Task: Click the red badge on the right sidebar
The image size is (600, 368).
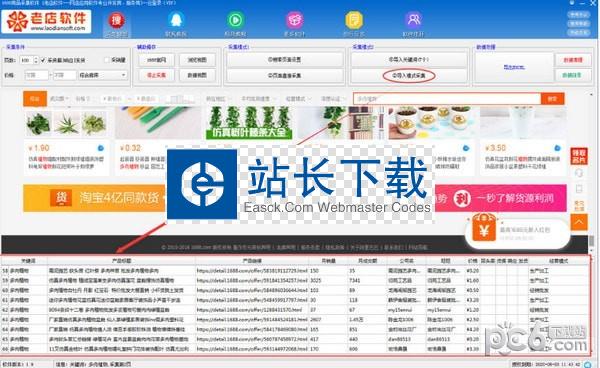Action: [x=579, y=156]
